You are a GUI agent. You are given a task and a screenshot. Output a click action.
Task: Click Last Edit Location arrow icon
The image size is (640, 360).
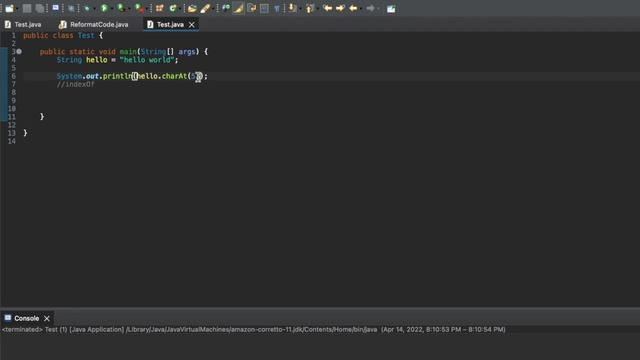(327, 8)
